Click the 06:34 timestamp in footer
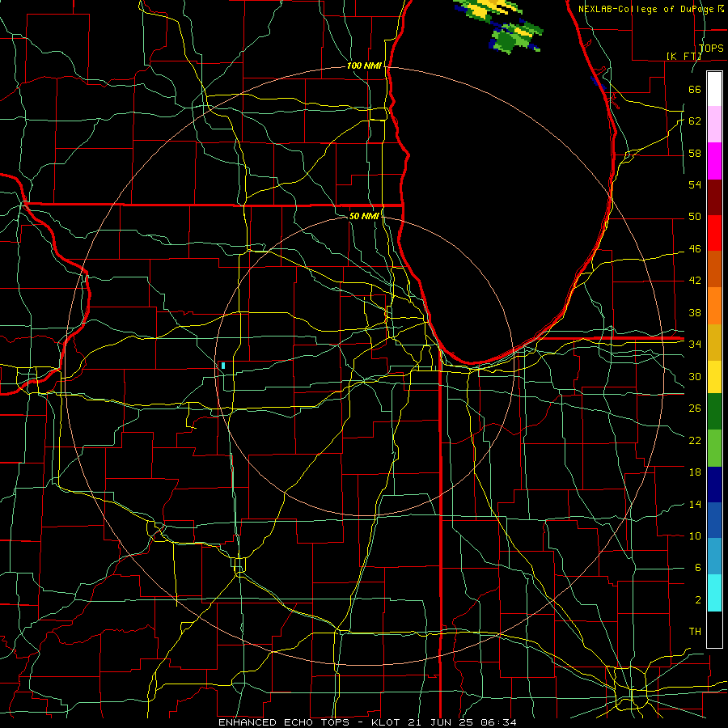Viewport: 728px width, 728px height. click(500, 722)
